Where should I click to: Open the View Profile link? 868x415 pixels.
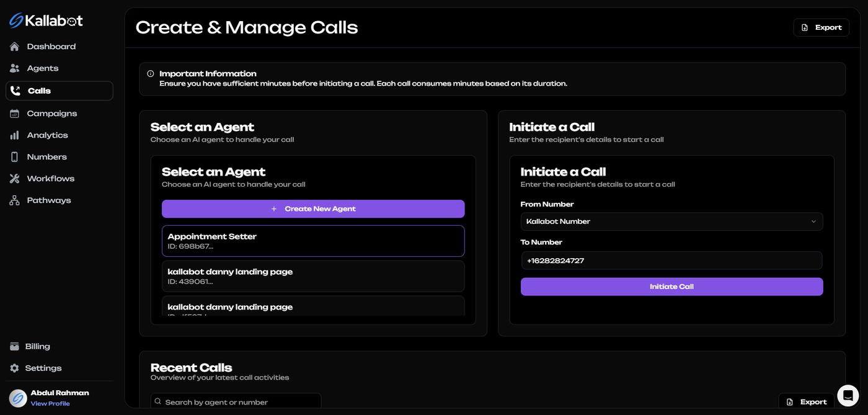pyautogui.click(x=50, y=404)
